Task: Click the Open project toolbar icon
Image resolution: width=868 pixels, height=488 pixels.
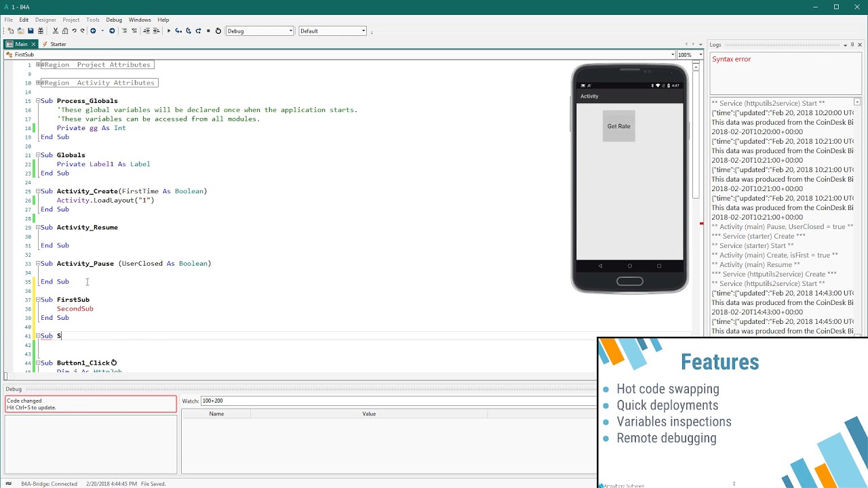Action: coord(21,30)
